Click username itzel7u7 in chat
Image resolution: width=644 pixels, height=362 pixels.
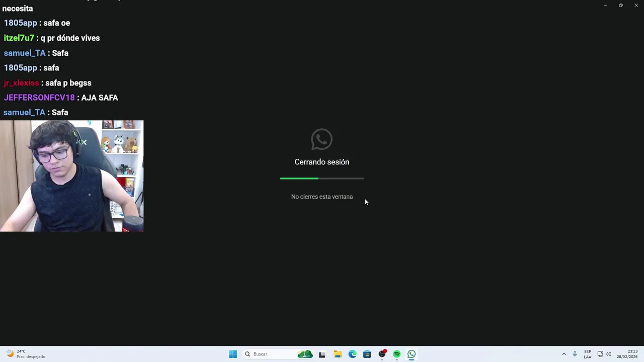tap(19, 38)
